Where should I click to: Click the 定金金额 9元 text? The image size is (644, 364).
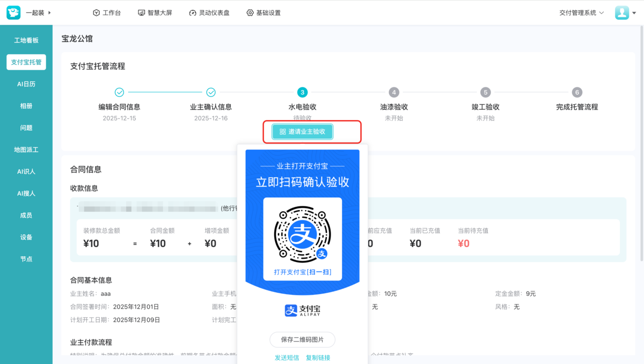[516, 294]
